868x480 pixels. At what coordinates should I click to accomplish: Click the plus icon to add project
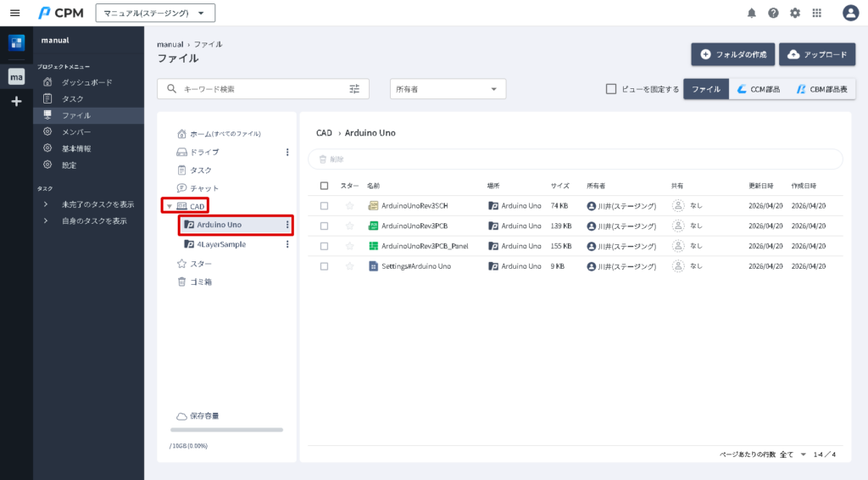16,101
